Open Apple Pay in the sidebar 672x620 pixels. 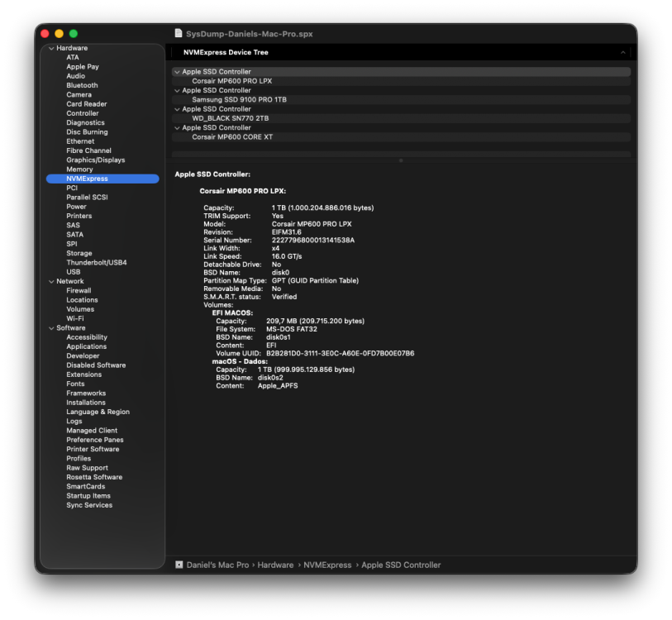point(83,67)
